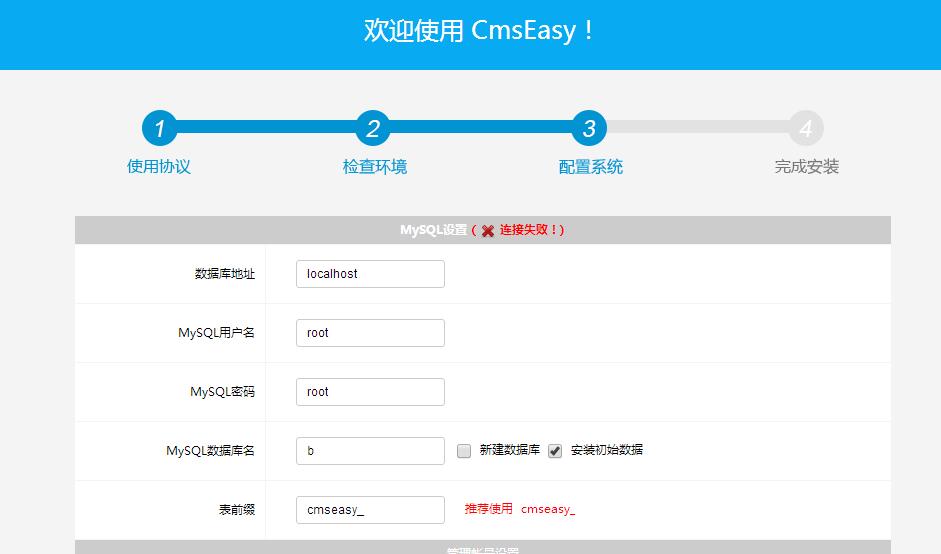The width and height of the screenshot is (941, 554).
Task: Click into the MySQL密码 input field
Action: pyautogui.click(x=370, y=392)
